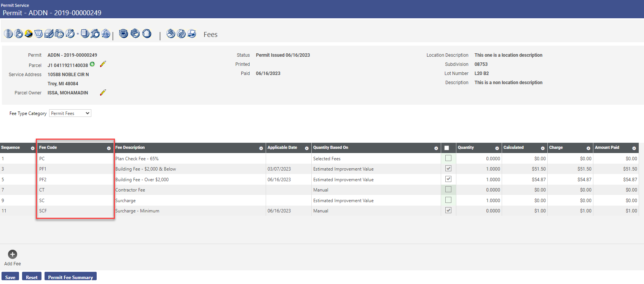644x284 pixels.
Task: Sort by Applicable Date column header
Action: [x=282, y=147]
